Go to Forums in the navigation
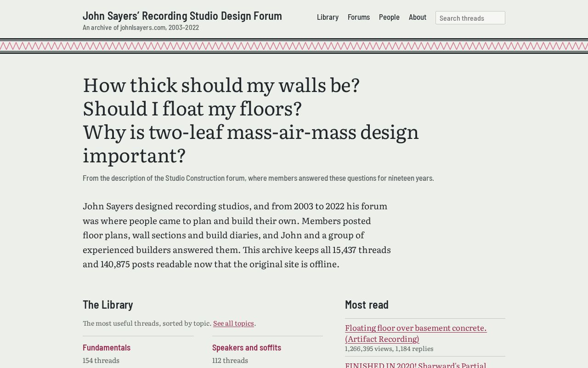 coord(359,17)
